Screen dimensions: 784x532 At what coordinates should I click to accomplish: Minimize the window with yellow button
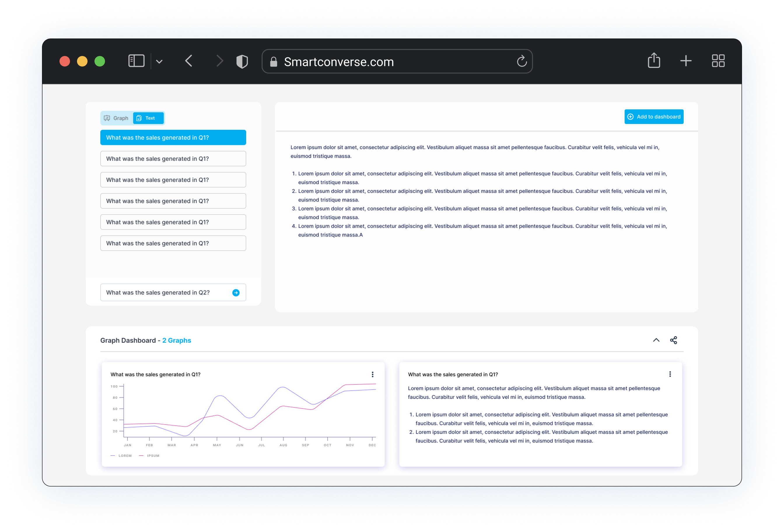click(x=82, y=62)
